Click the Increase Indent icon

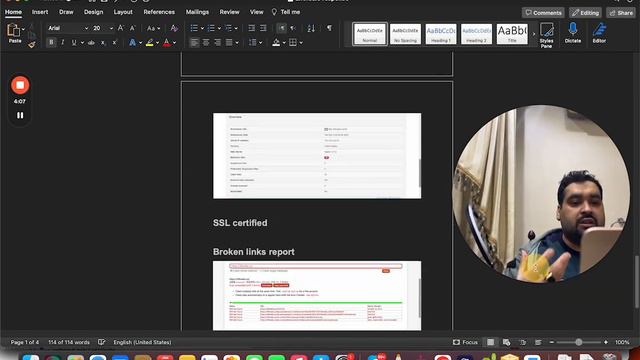[x=263, y=28]
